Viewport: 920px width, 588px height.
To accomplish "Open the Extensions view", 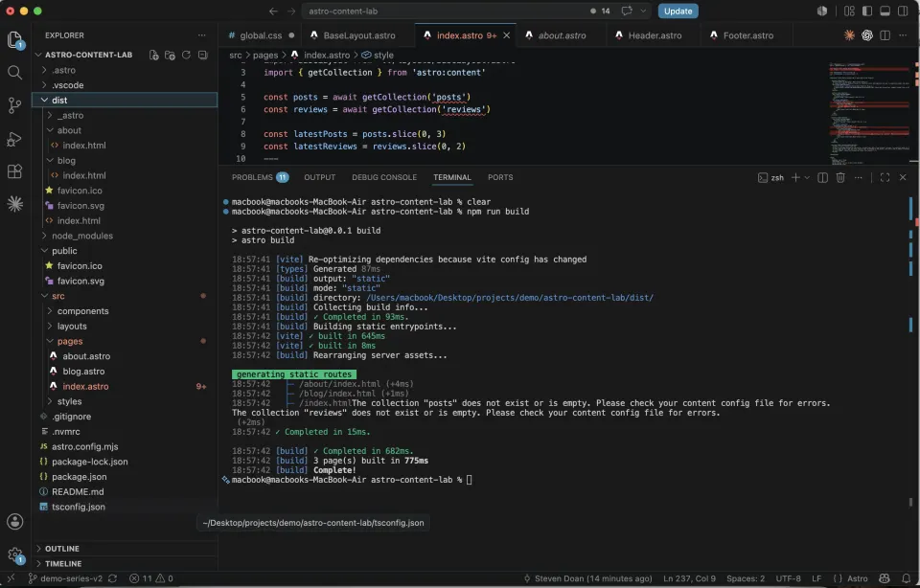I will (x=14, y=171).
